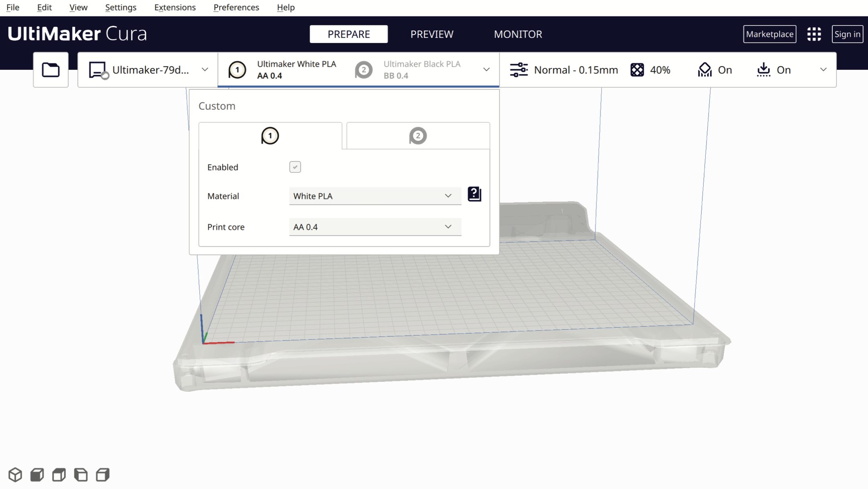Open file using folder icon
868x489 pixels.
point(51,70)
